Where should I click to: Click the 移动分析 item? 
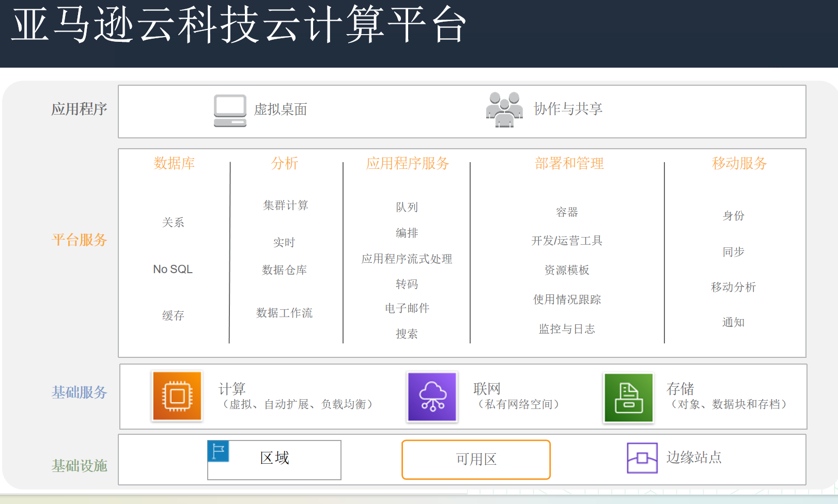tap(733, 287)
